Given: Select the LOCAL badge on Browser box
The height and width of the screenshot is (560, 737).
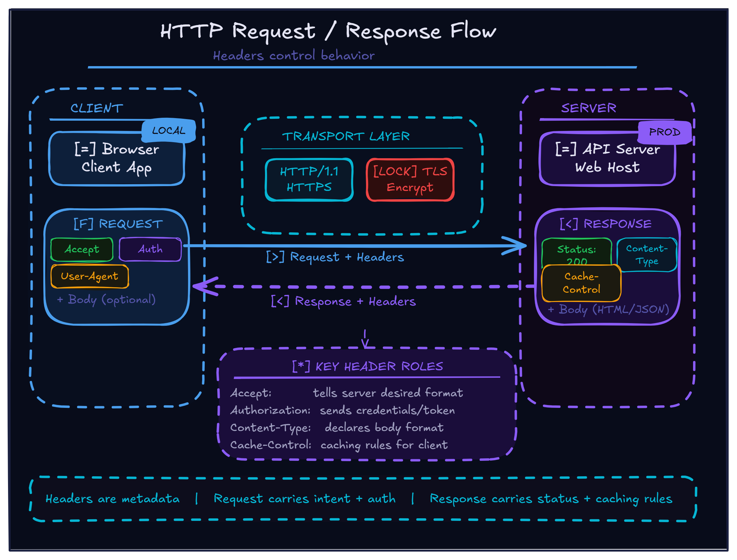Looking at the screenshot, I should tap(168, 130).
